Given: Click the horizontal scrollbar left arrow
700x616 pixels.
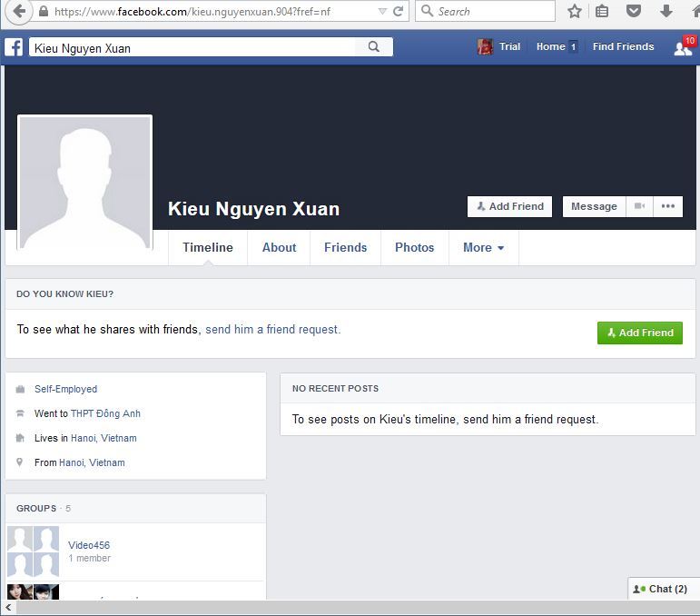Looking at the screenshot, I should click(8, 608).
